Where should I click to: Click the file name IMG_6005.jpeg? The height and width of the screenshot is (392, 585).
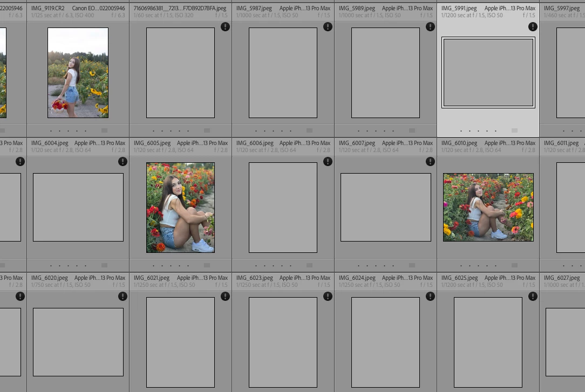point(152,143)
